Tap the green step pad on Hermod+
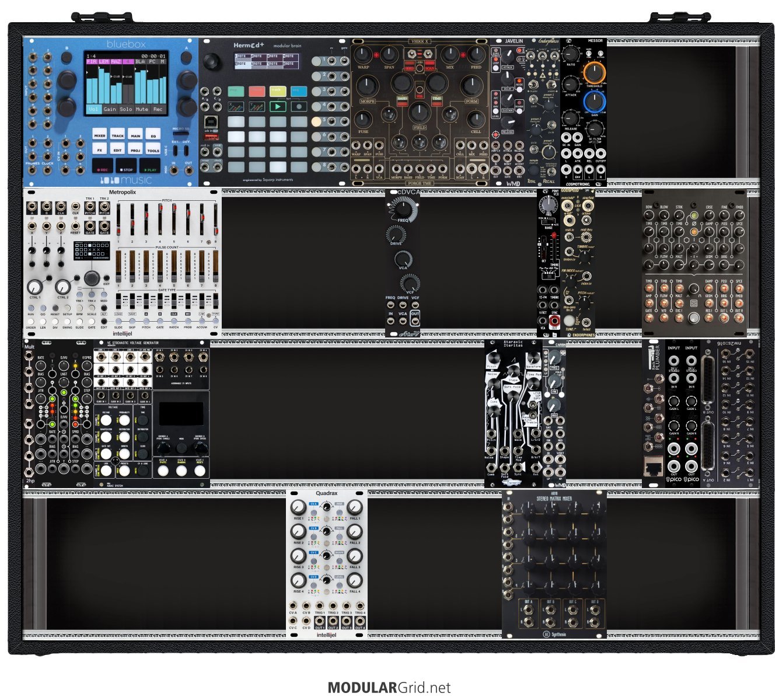The image size is (779, 700). [236, 91]
